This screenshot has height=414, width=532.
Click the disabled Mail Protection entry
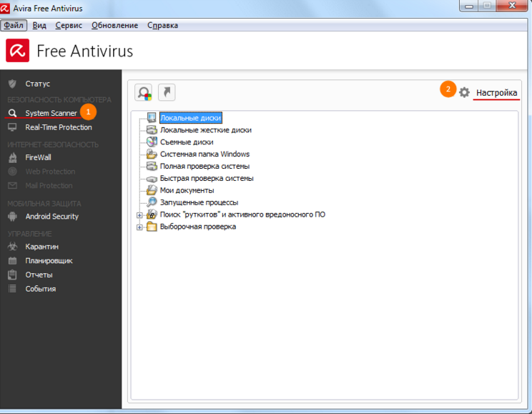point(49,186)
